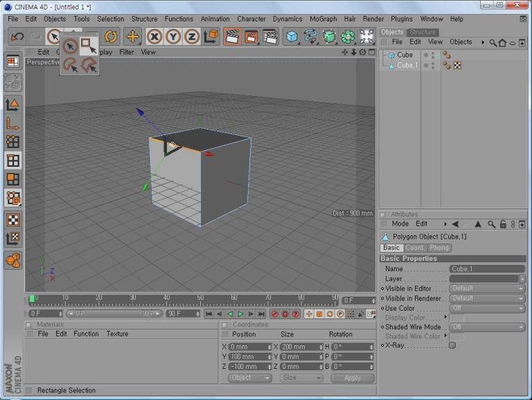This screenshot has width=532, height=400.
Task: Switch to the Structure tab
Action: coord(423,32)
